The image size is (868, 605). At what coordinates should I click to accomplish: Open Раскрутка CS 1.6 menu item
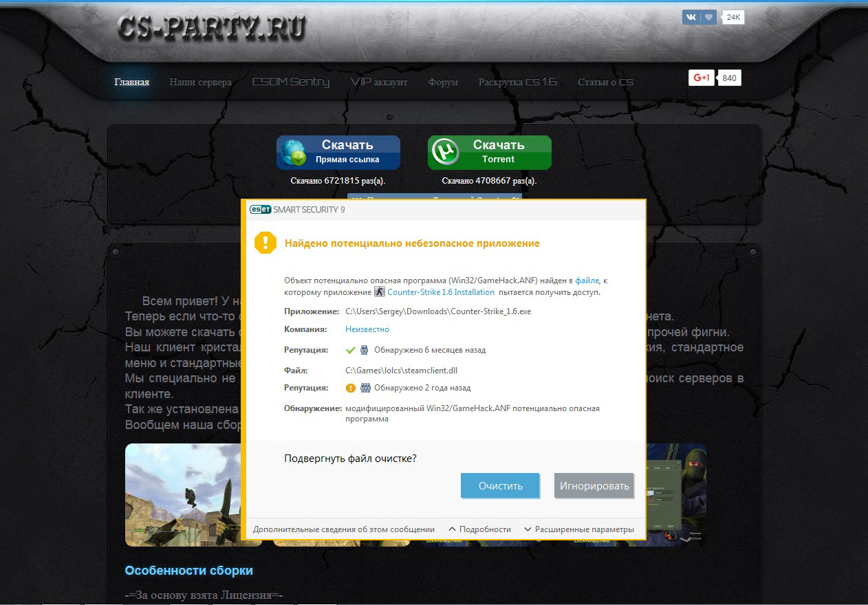click(517, 82)
